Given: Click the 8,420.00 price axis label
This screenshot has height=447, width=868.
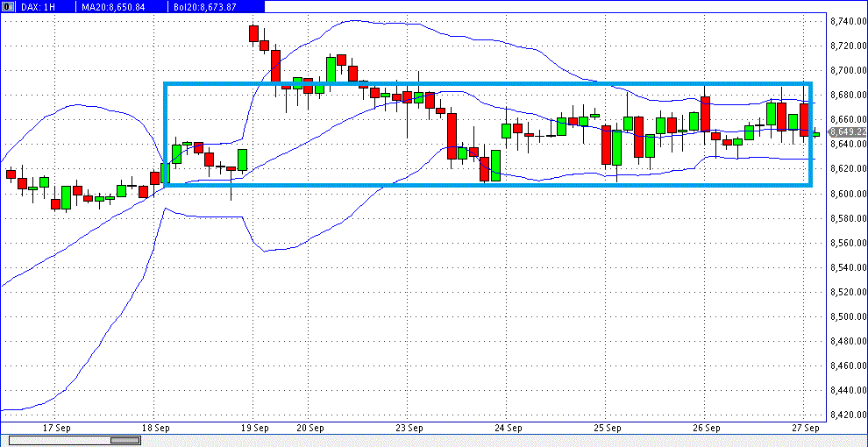Looking at the screenshot, I should [849, 415].
